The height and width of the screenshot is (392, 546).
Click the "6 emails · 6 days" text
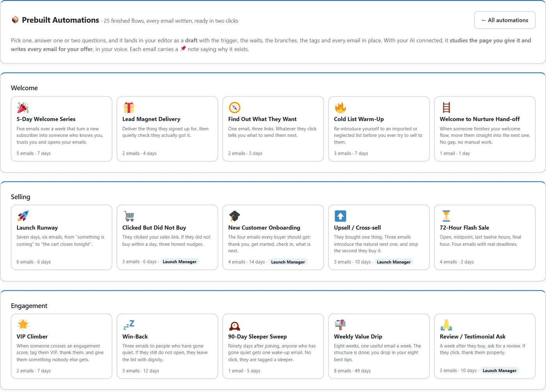point(34,262)
